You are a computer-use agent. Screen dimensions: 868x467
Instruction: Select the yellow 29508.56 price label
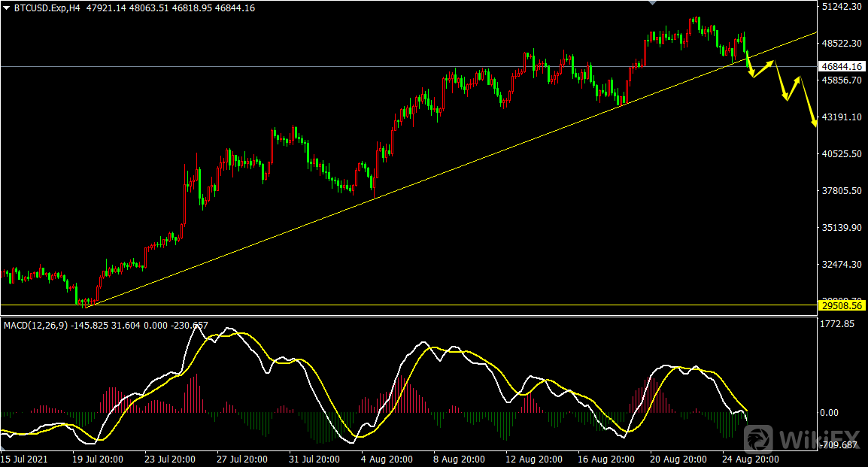pos(841,306)
